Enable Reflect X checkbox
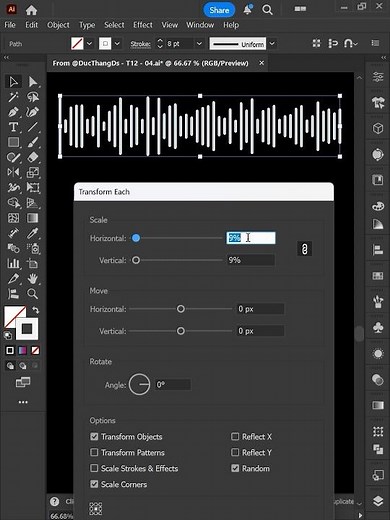This screenshot has height=520, width=390. tap(235, 436)
